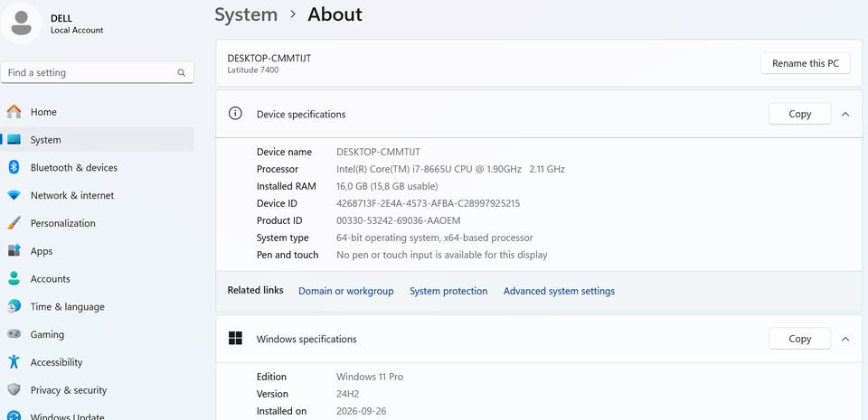The height and width of the screenshot is (420, 868).
Task: Click the No pen or touch input text
Action: pyautogui.click(x=442, y=255)
